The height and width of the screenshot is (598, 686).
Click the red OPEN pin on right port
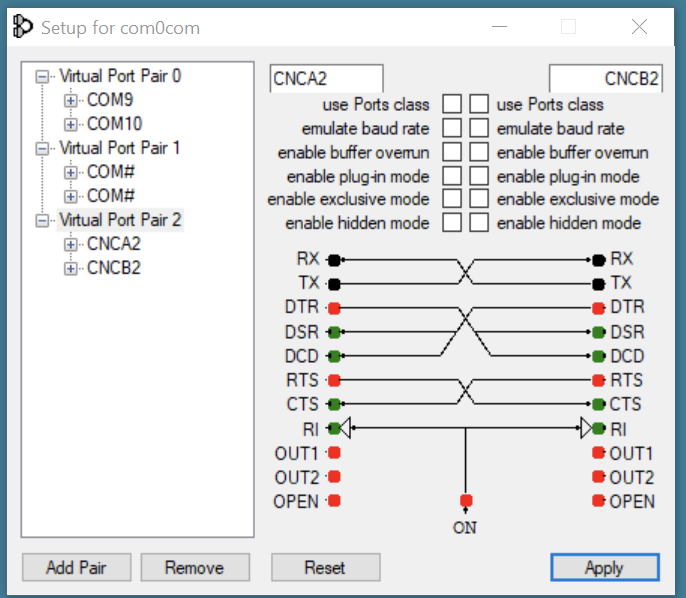tap(598, 501)
